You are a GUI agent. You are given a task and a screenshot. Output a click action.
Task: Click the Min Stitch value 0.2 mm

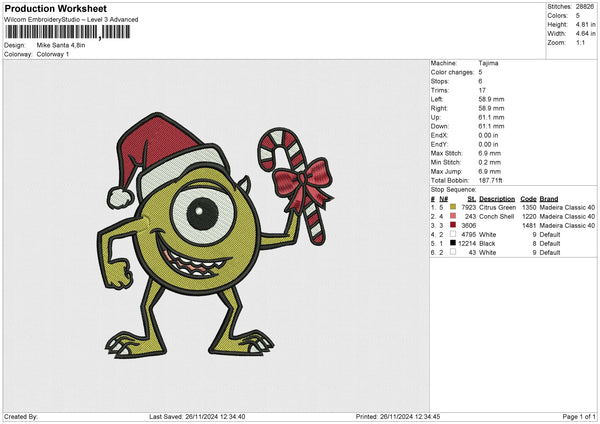pos(489,162)
